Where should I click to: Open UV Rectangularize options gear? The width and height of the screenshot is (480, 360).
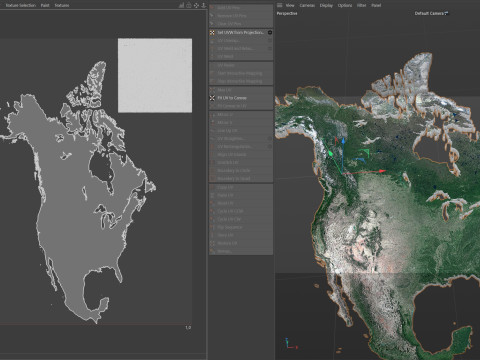coord(270,146)
